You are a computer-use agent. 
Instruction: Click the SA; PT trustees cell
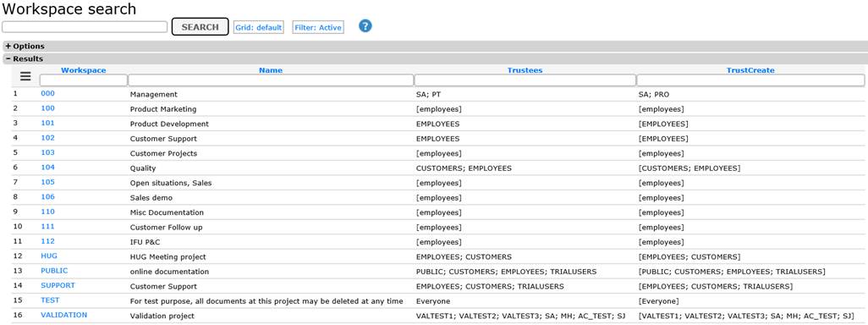pos(428,95)
